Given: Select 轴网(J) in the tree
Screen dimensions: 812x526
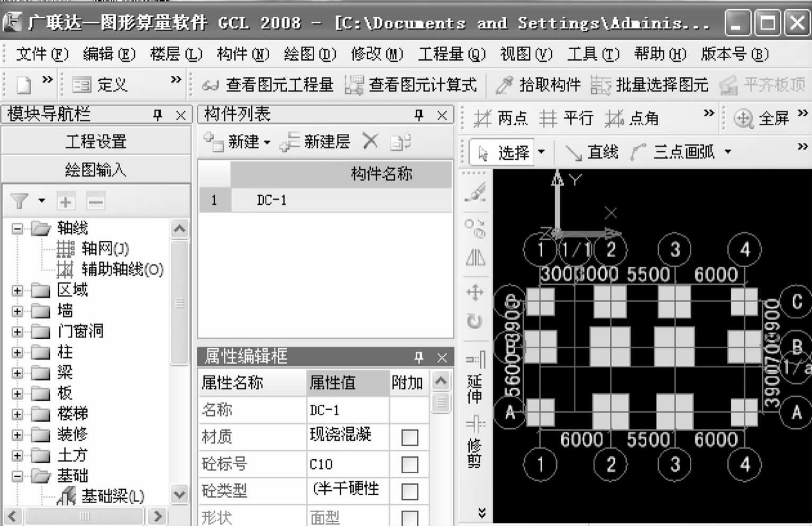Looking at the screenshot, I should point(94,249).
